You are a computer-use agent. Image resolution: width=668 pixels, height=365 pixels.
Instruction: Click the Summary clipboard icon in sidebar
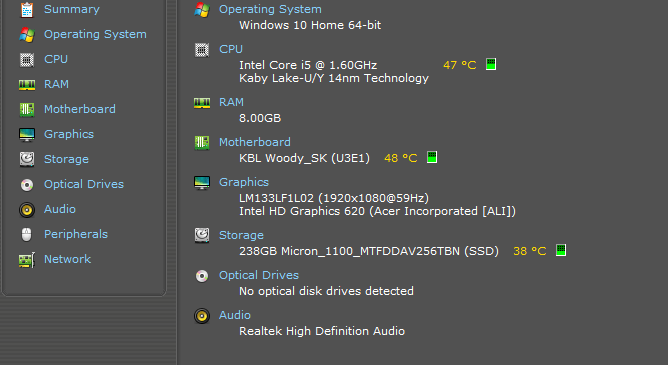[x=27, y=9]
